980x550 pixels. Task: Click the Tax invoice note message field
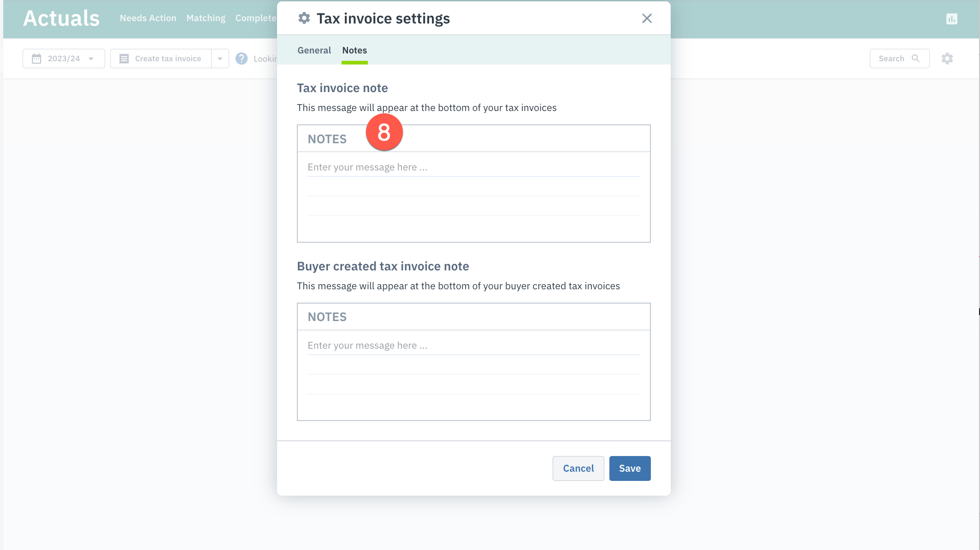coord(473,196)
